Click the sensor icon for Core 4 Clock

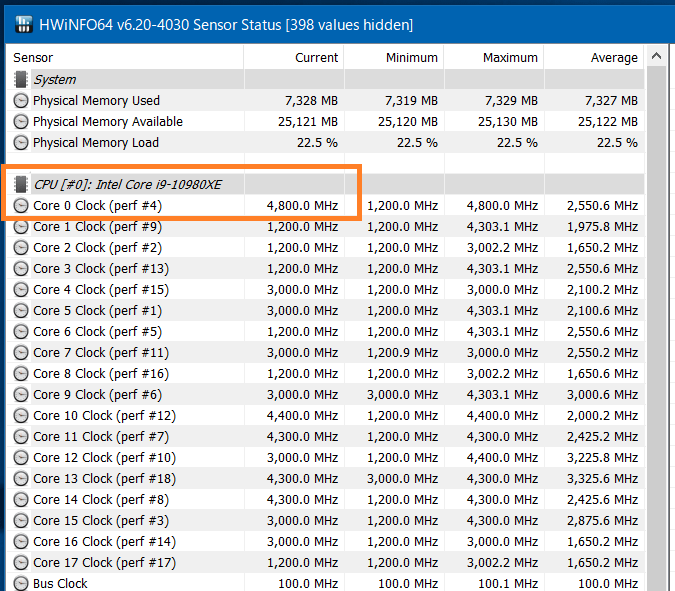(21, 289)
